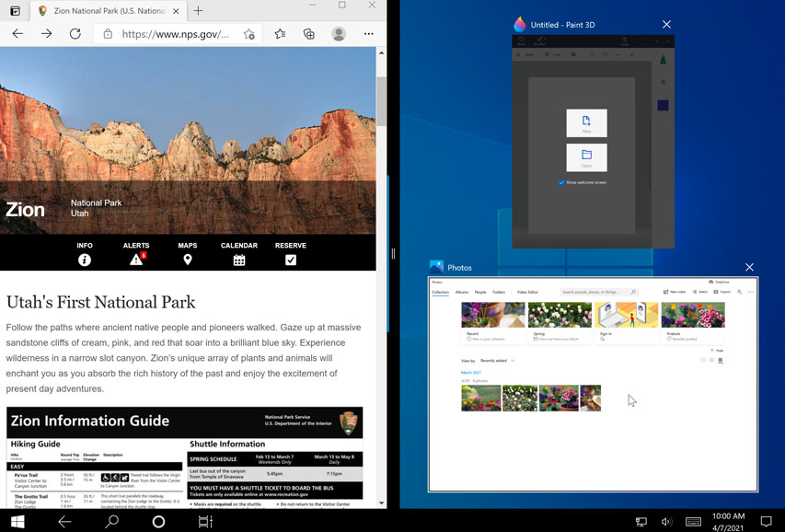Open the Edge Settings and more menu
The width and height of the screenshot is (785, 532).
(368, 34)
